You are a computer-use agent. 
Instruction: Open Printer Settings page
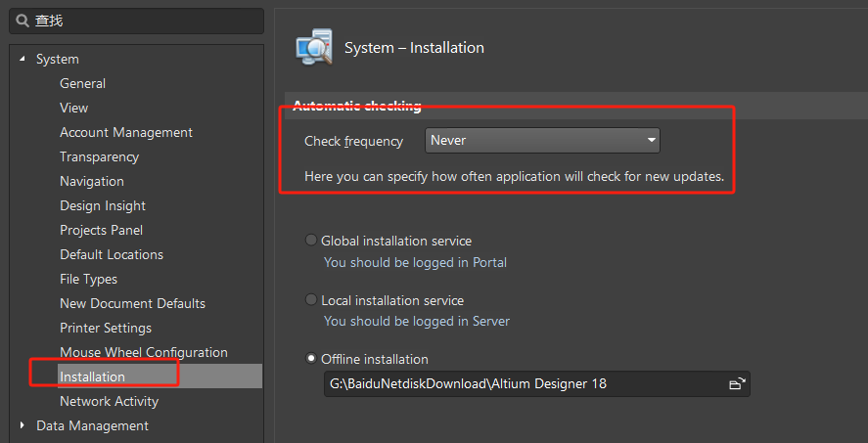[105, 328]
